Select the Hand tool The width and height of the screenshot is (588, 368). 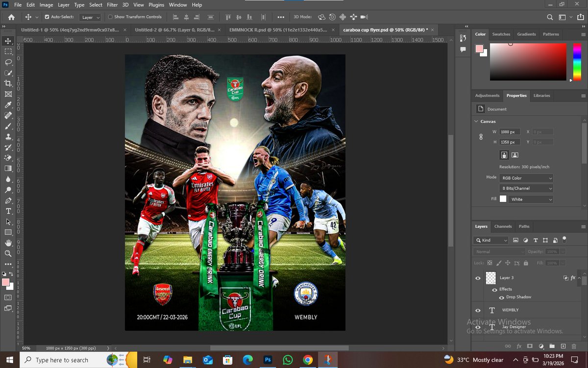(8, 243)
